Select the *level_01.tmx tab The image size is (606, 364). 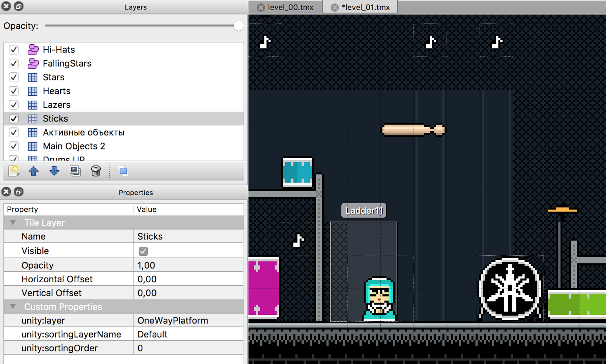[365, 7]
